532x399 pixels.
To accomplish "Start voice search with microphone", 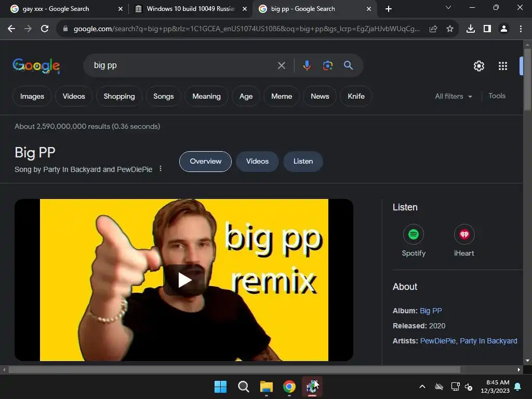I will point(307,65).
